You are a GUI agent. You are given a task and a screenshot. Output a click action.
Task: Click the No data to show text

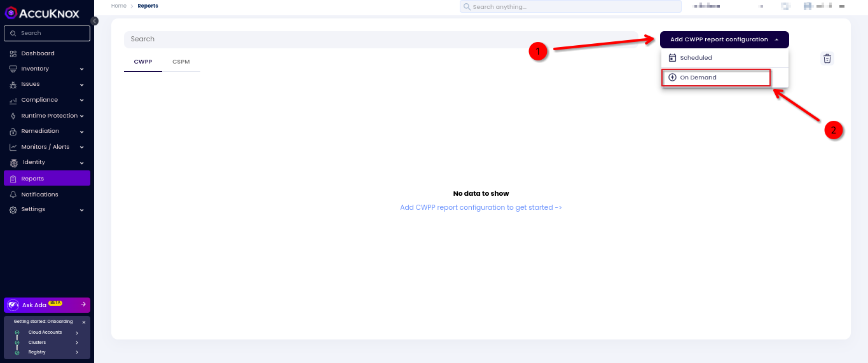coord(481,194)
